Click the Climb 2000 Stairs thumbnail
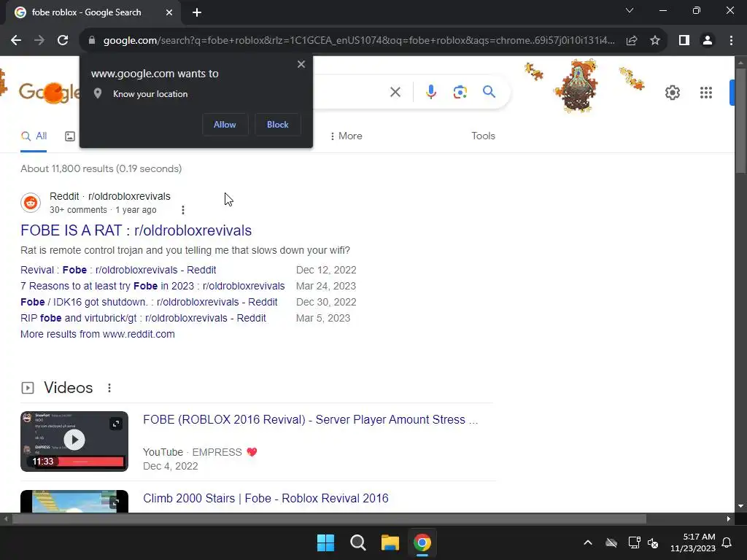The image size is (747, 560). 74,501
